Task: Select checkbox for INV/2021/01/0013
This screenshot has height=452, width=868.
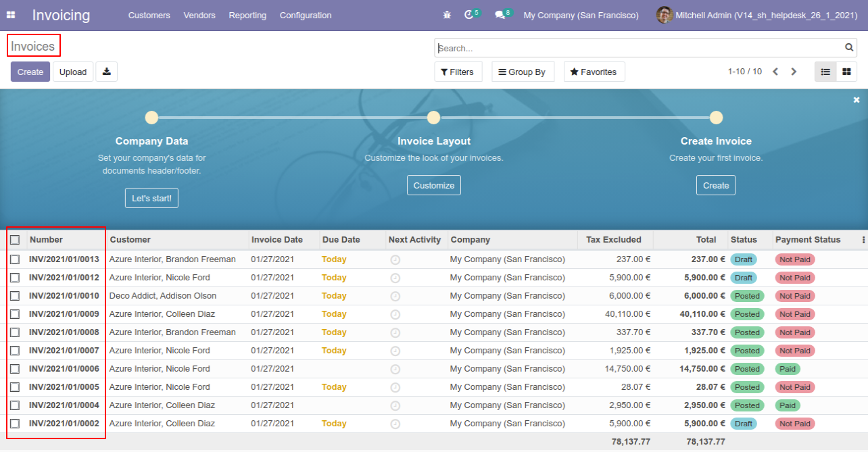Action: tap(15, 259)
